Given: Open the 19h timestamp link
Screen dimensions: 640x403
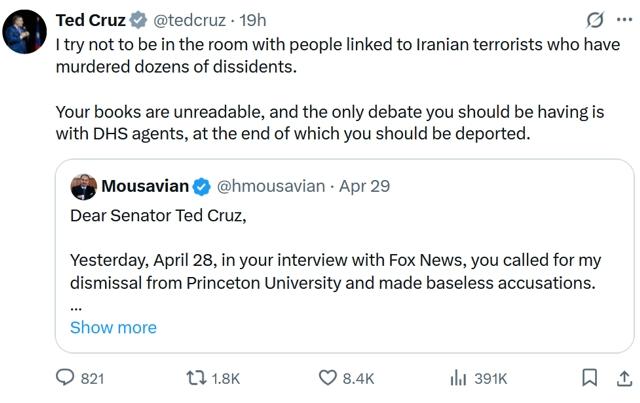Looking at the screenshot, I should click(x=253, y=20).
